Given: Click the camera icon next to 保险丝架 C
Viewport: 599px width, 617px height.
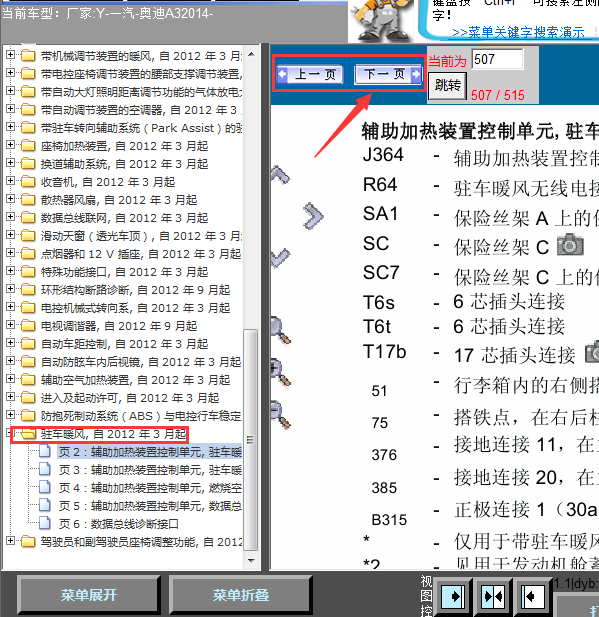Looking at the screenshot, I should point(570,244).
